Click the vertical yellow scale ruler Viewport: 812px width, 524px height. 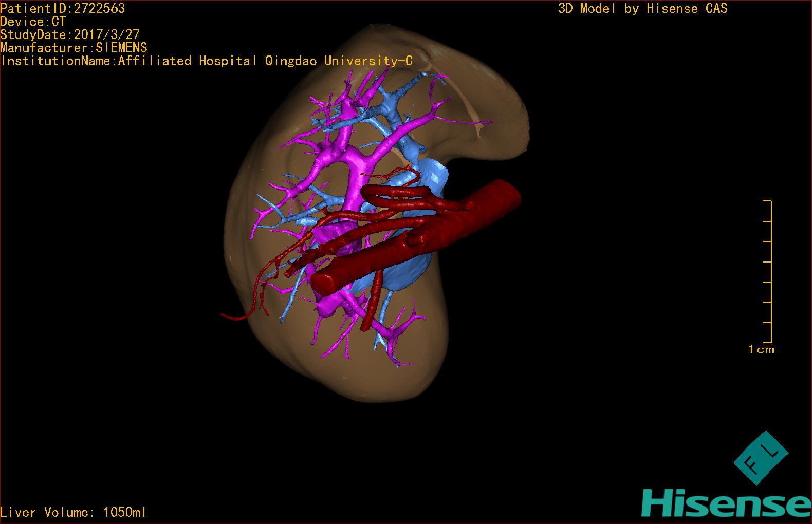point(768,271)
